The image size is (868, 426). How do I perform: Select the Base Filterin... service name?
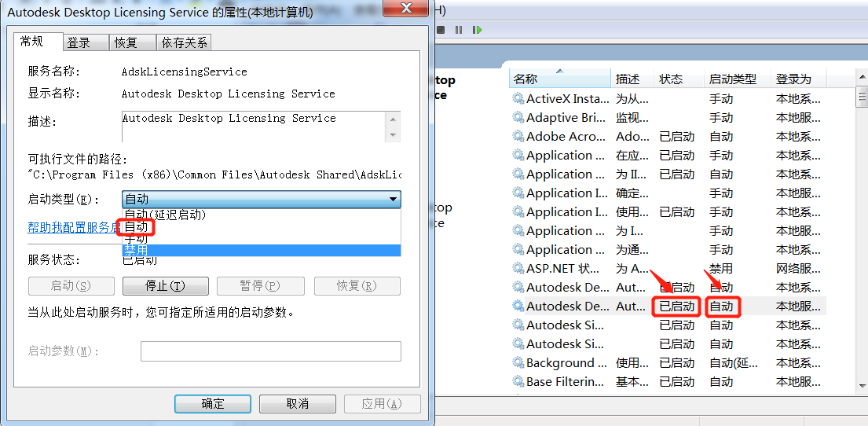(x=566, y=382)
